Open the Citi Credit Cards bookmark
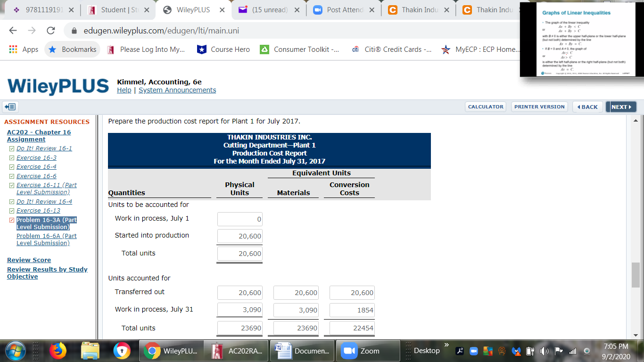Screen dimensions: 644x362 coord(391,49)
